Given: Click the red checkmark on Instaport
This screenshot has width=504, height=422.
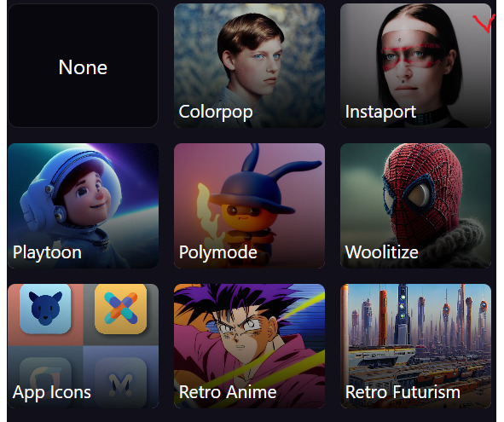Looking at the screenshot, I should (x=484, y=24).
